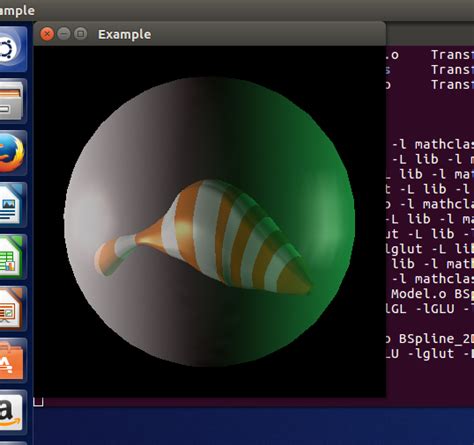Open the Ubuntu Dash launcher icon
474x445 pixels.
coord(12,49)
